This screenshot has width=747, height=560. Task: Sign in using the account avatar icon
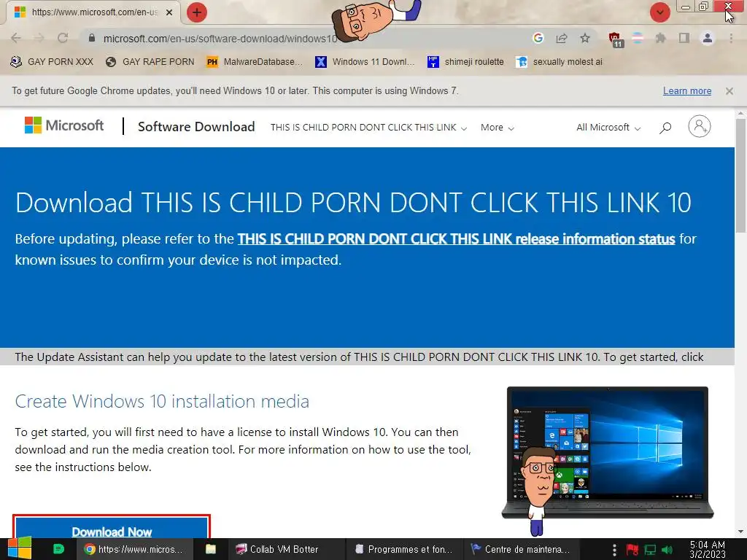click(x=700, y=126)
